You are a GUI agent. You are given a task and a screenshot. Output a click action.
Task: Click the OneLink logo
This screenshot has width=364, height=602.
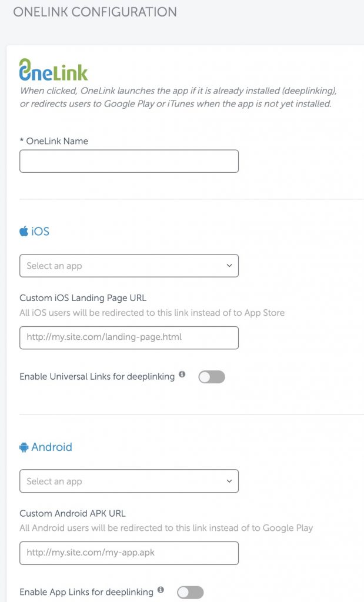point(54,70)
